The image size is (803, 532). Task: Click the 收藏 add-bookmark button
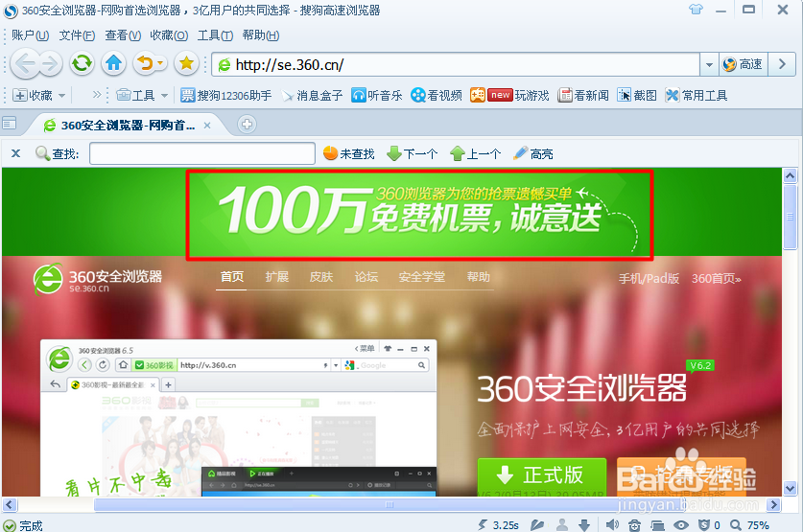(33, 95)
